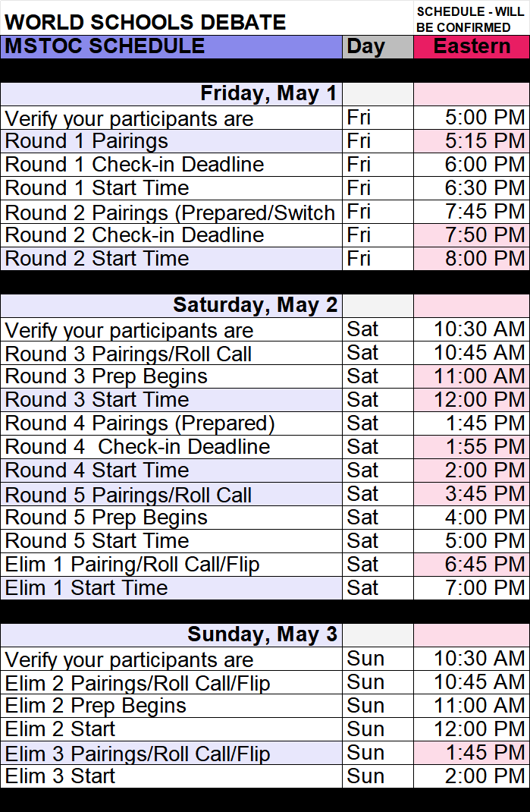Click the Friday, May 1 section heading
This screenshot has width=530, height=812.
[268, 93]
